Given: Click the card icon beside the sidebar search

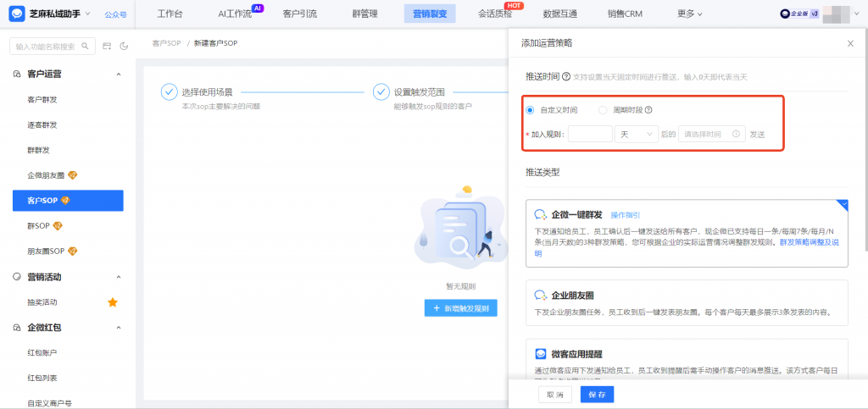Looking at the screenshot, I should [107, 46].
